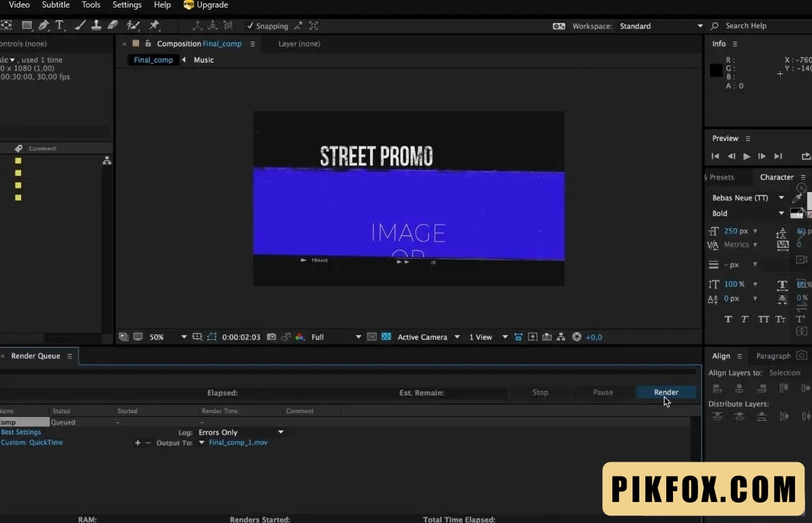Click the Stop button
The image size is (812, 523).
[x=540, y=392]
